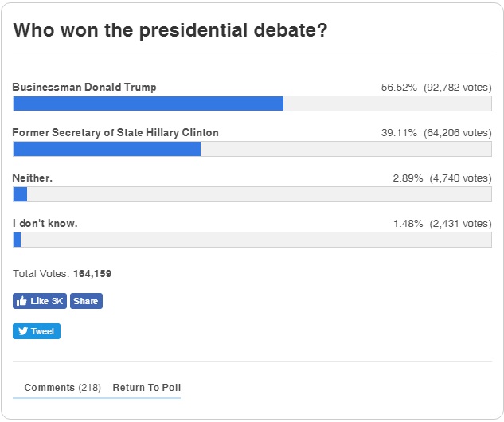Image resolution: width=504 pixels, height=422 pixels.
Task: Click the Facebook Like 3K button
Action: click(x=40, y=301)
